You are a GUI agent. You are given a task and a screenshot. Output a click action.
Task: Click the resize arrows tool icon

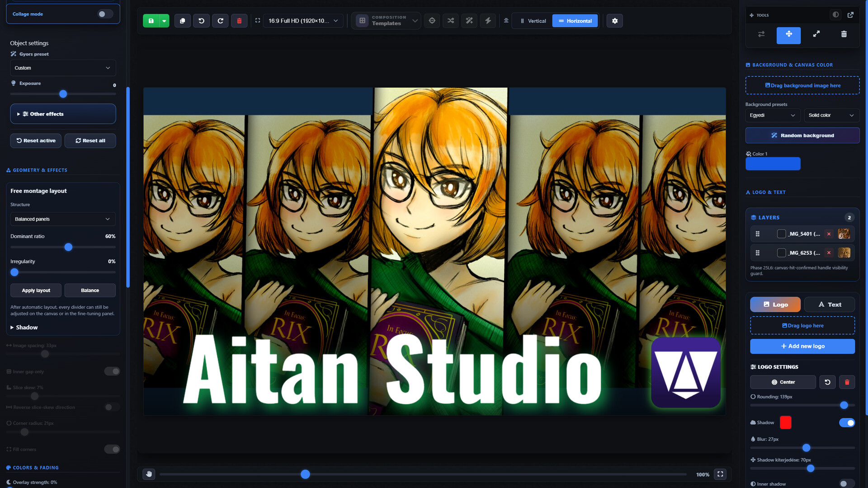click(x=816, y=34)
